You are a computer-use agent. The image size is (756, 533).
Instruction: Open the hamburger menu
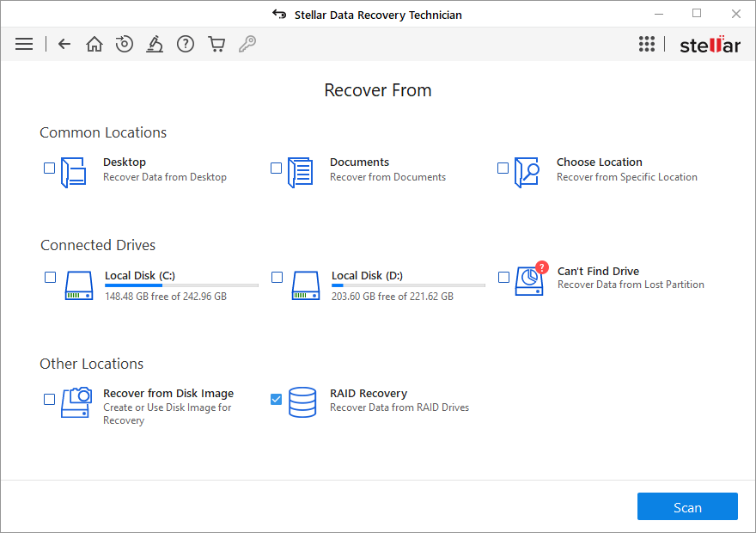(x=24, y=44)
